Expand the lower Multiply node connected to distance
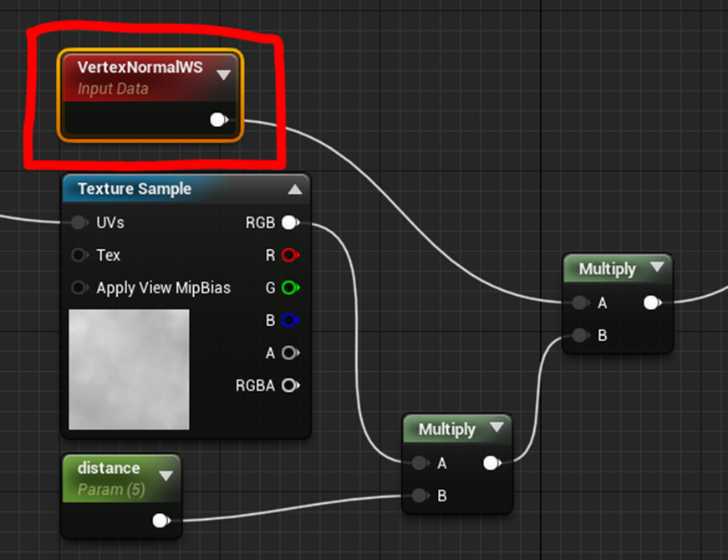 coord(496,427)
